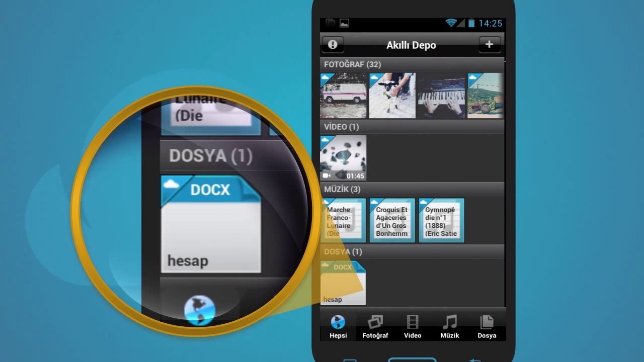Tap the Akıllı Depo title

tap(411, 45)
